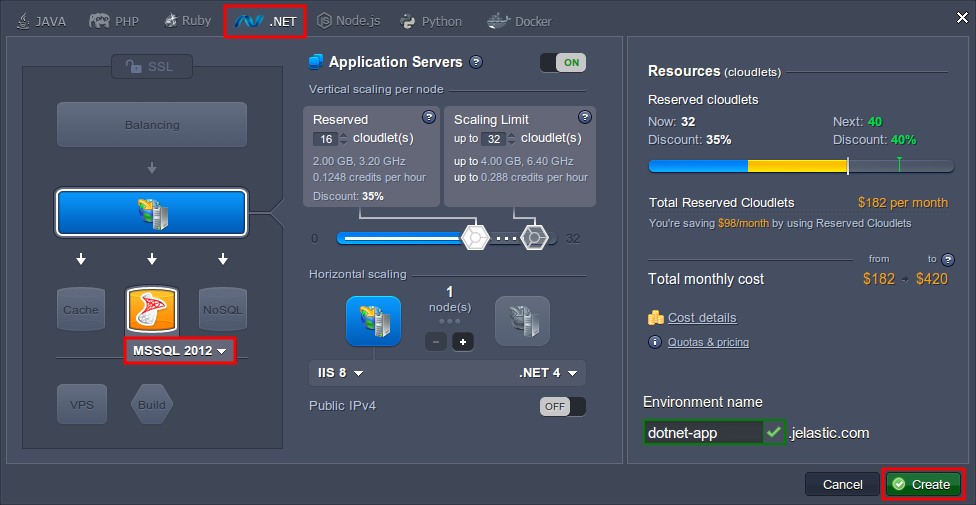
Task: Click the Quotas & pricing info icon
Action: [x=655, y=342]
